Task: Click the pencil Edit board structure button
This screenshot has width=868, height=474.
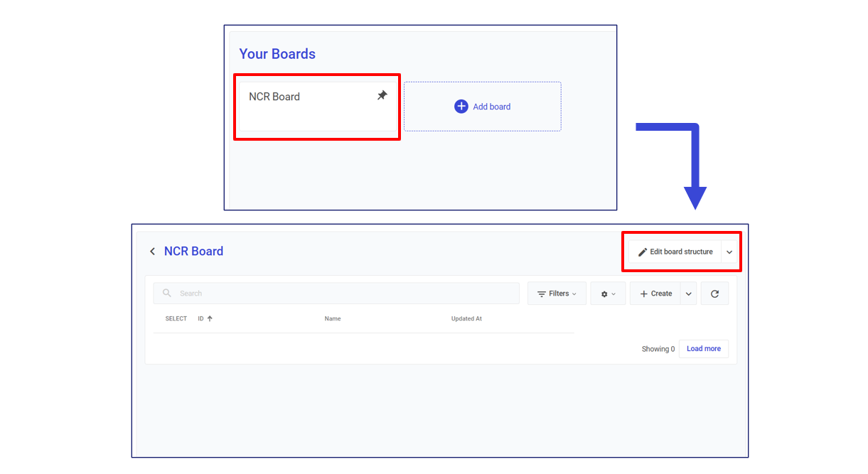Action: (x=675, y=252)
